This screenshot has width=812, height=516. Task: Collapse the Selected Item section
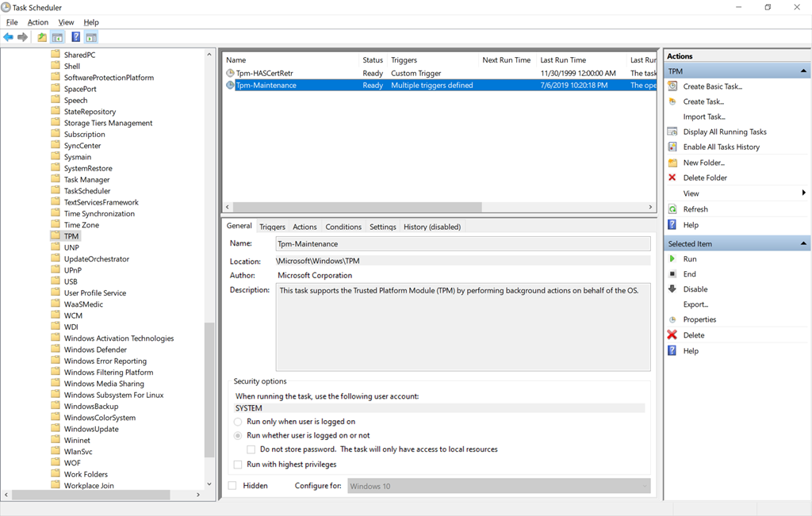pyautogui.click(x=803, y=244)
